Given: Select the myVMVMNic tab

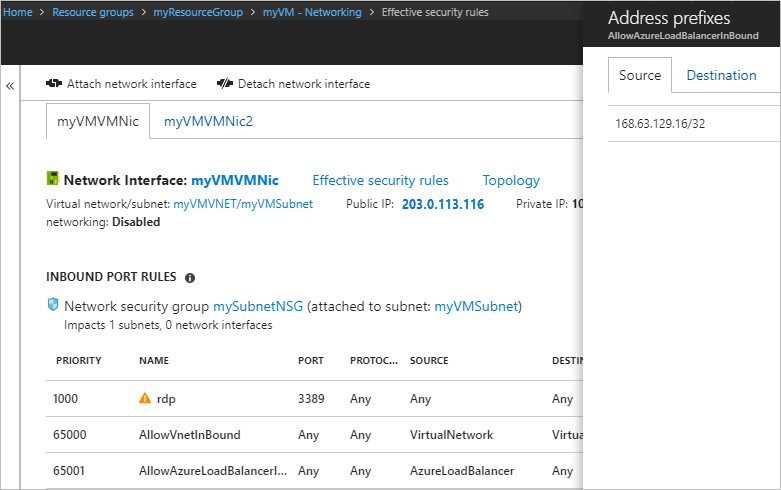Looking at the screenshot, I should pos(98,121).
